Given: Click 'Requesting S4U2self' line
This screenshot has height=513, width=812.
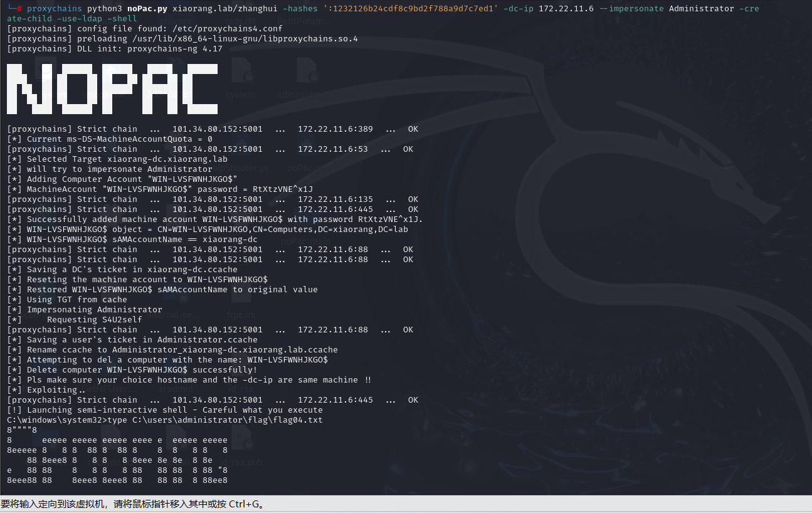Looking at the screenshot, I should click(x=75, y=320).
